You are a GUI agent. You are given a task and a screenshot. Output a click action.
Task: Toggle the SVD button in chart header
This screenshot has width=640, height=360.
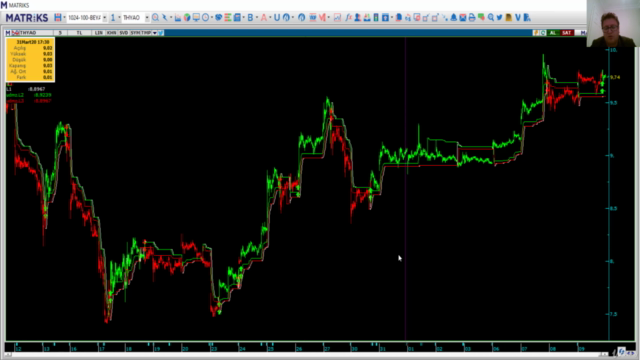coord(124,33)
